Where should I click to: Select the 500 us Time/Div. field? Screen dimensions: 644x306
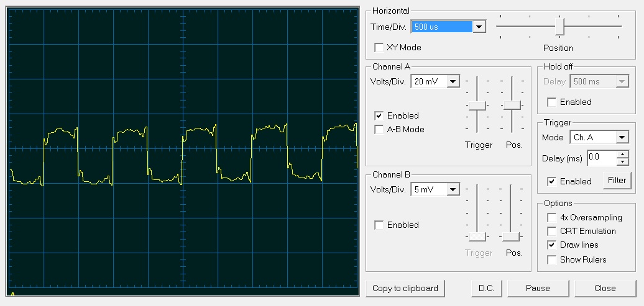(x=442, y=27)
